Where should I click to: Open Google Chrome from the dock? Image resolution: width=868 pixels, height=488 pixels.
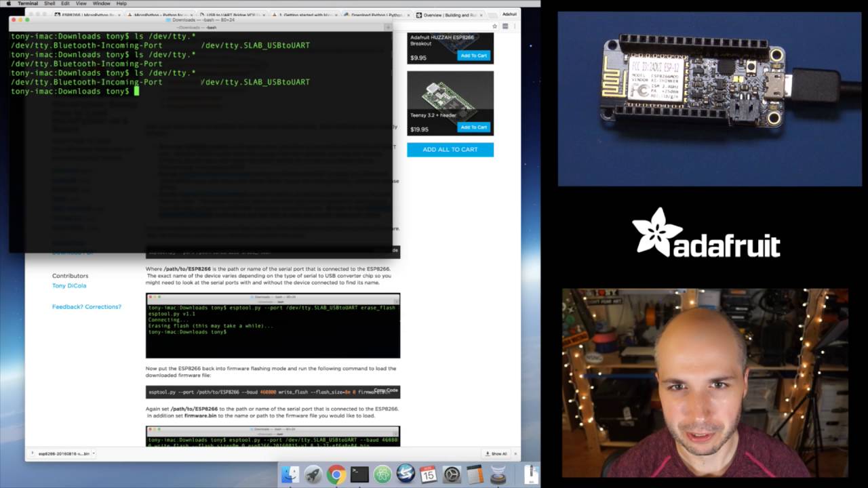pyautogui.click(x=336, y=474)
